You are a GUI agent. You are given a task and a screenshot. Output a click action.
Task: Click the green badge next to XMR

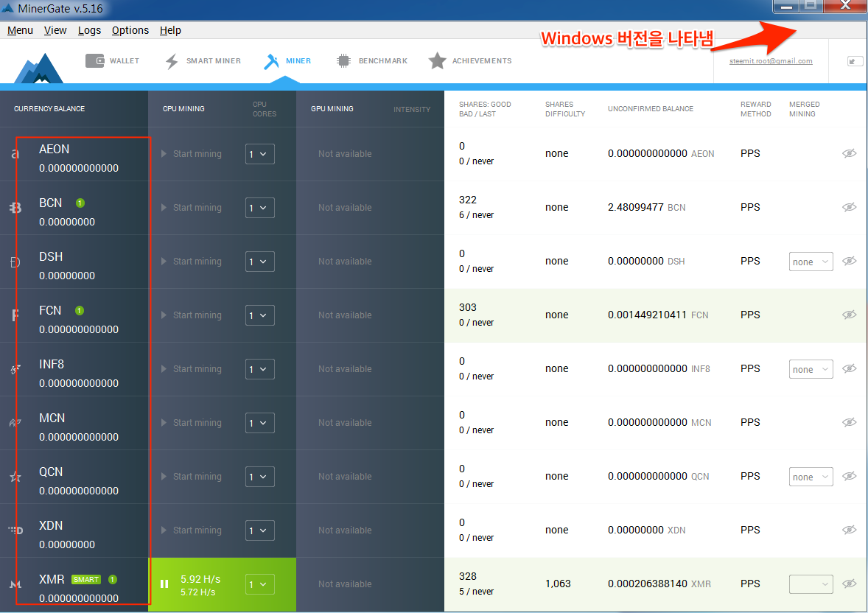click(113, 580)
